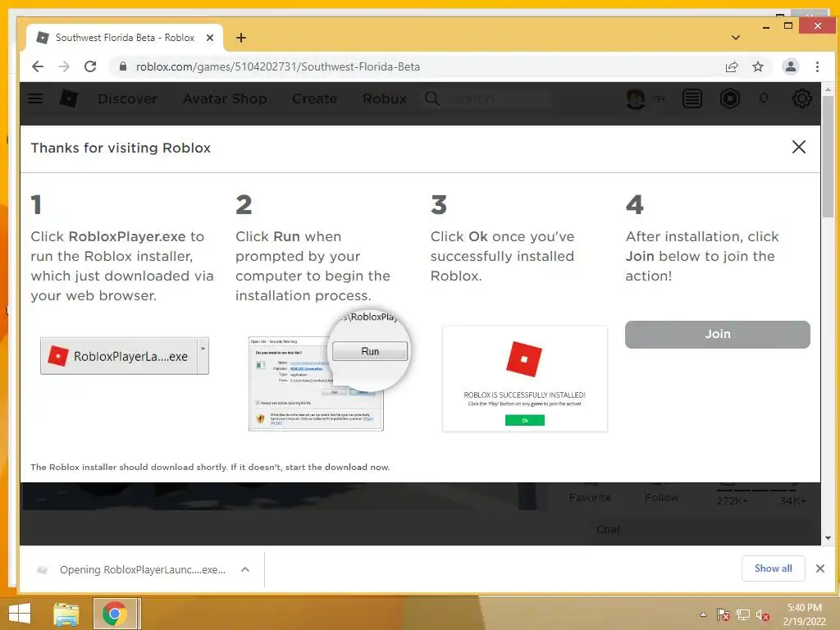Open a new browser tab
This screenshot has width=840, height=630.
click(241, 38)
